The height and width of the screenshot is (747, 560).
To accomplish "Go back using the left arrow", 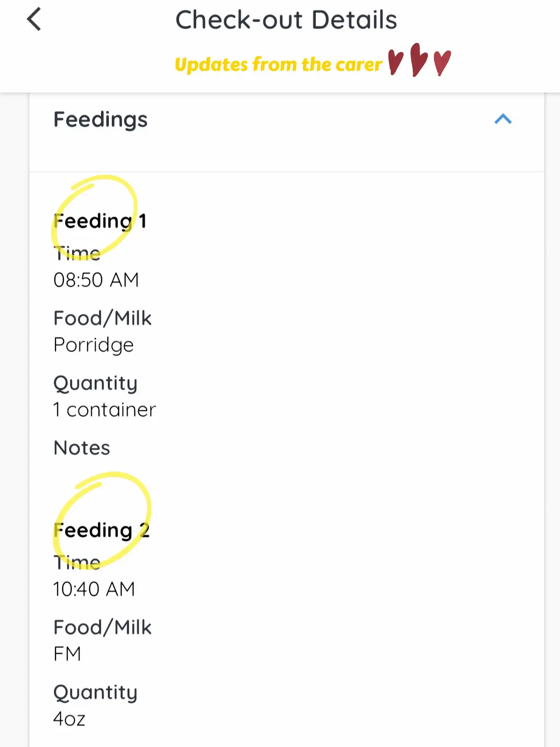I will point(34,20).
